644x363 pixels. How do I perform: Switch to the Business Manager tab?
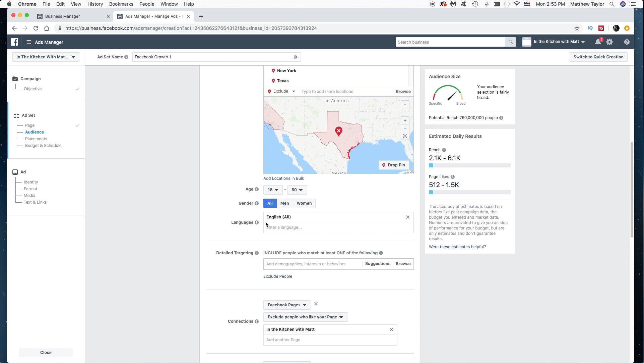pyautogui.click(x=73, y=16)
